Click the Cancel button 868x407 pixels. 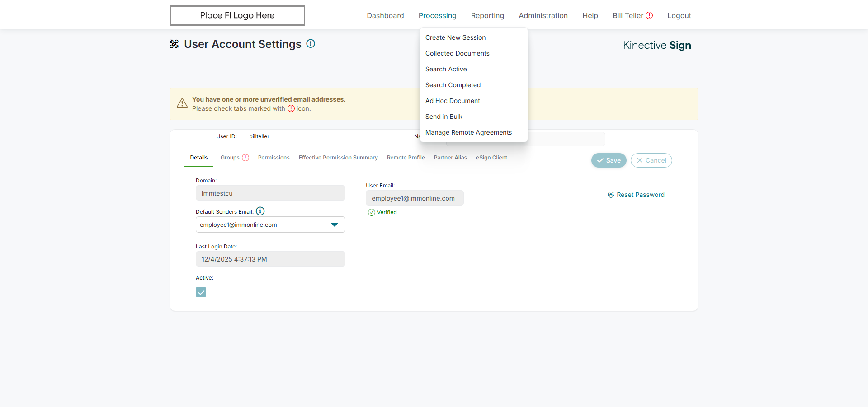[x=651, y=160]
